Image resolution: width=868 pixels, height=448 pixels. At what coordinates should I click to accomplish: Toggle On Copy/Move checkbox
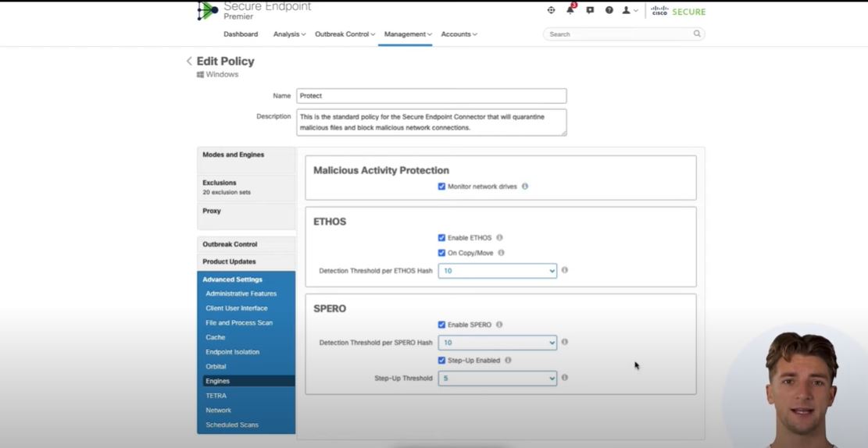point(441,253)
